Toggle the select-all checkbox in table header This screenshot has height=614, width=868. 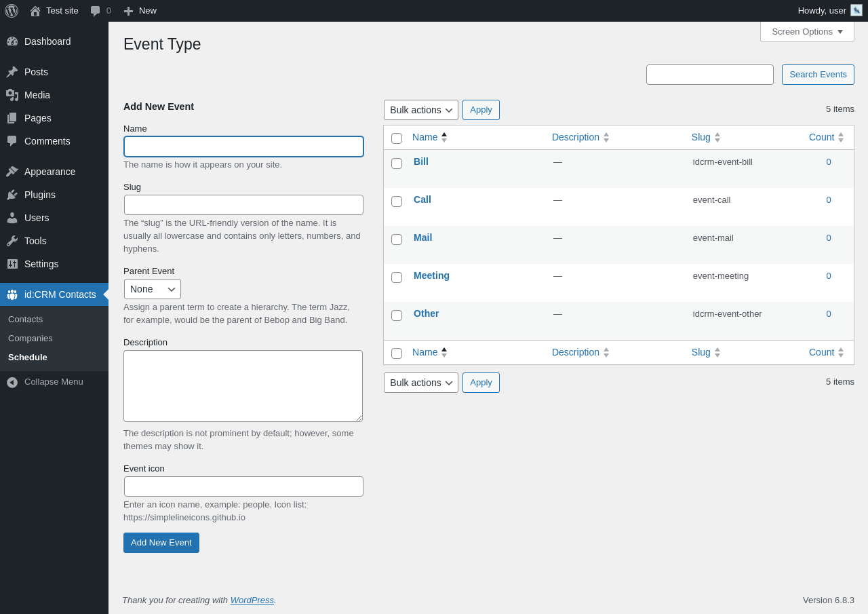pos(397,138)
